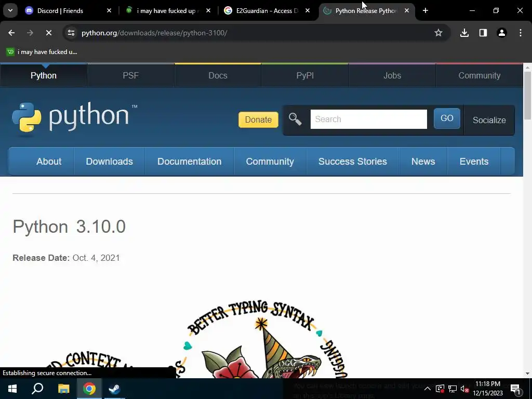Viewport: 532px width, 399px height.
Task: Focus the Search input field
Action: (x=368, y=119)
